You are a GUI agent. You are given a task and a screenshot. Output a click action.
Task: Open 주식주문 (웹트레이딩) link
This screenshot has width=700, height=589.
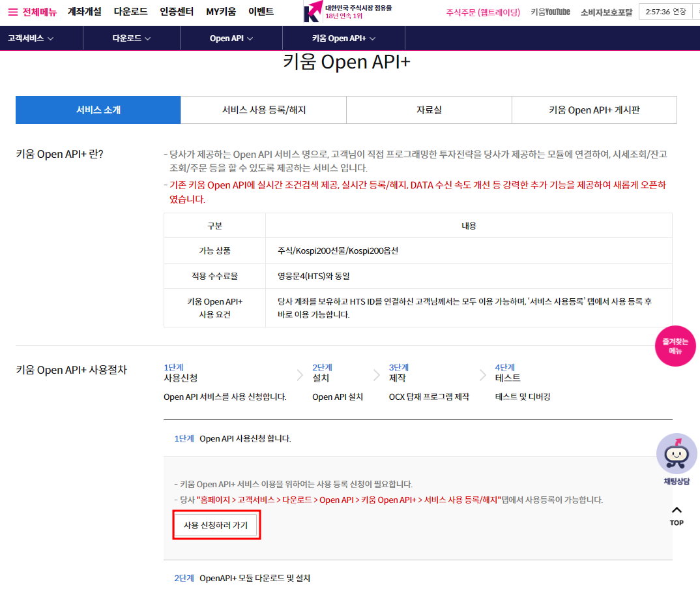483,12
